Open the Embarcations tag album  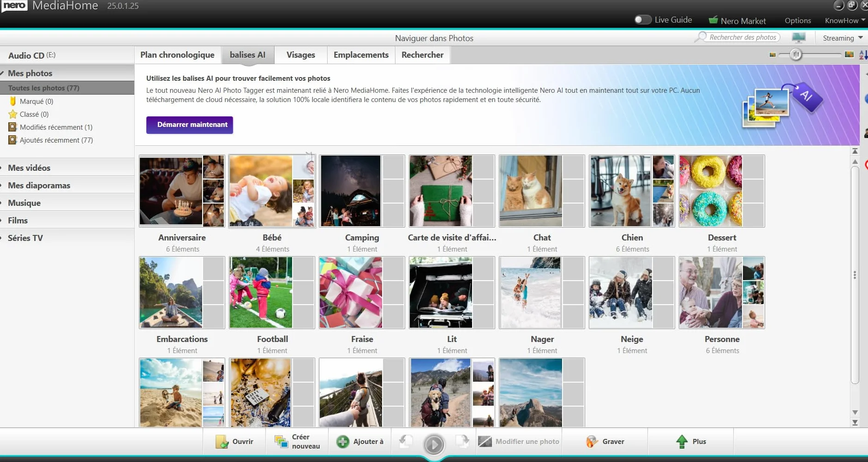coord(182,293)
